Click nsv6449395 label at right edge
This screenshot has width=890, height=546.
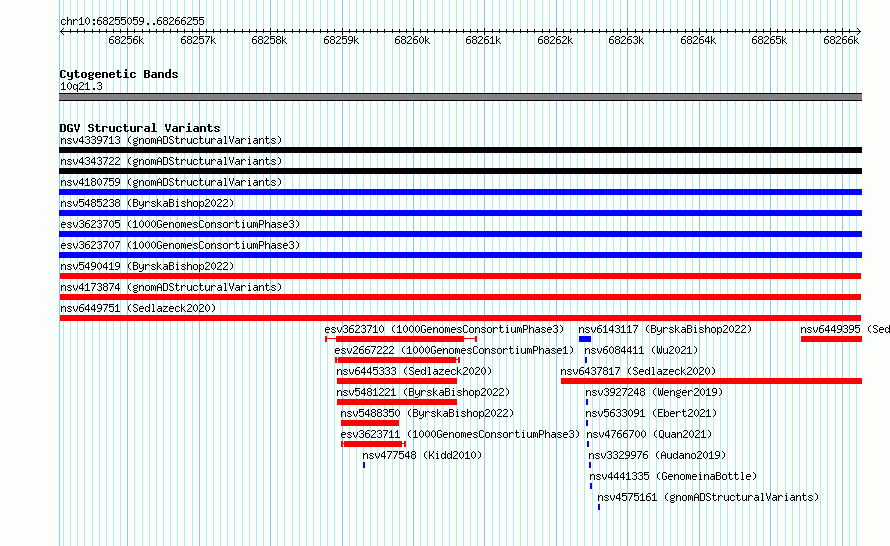(845, 329)
